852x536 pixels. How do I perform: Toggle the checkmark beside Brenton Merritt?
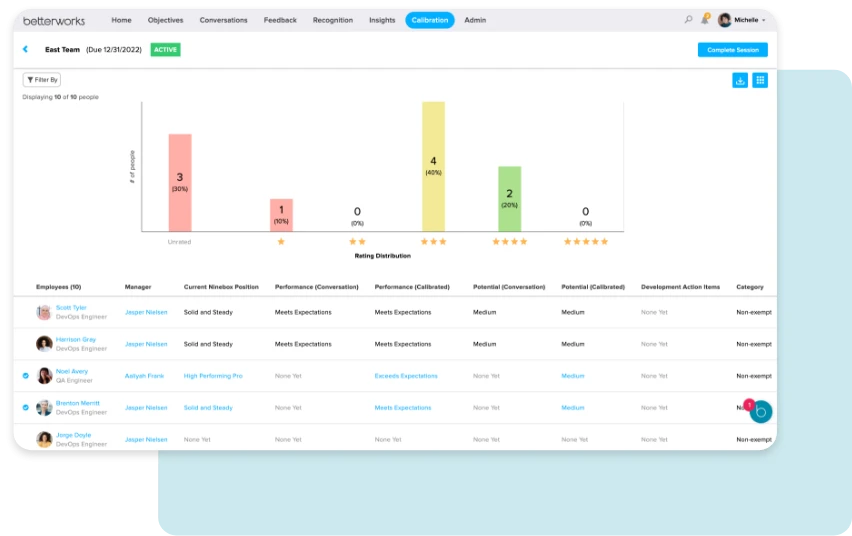point(26,408)
